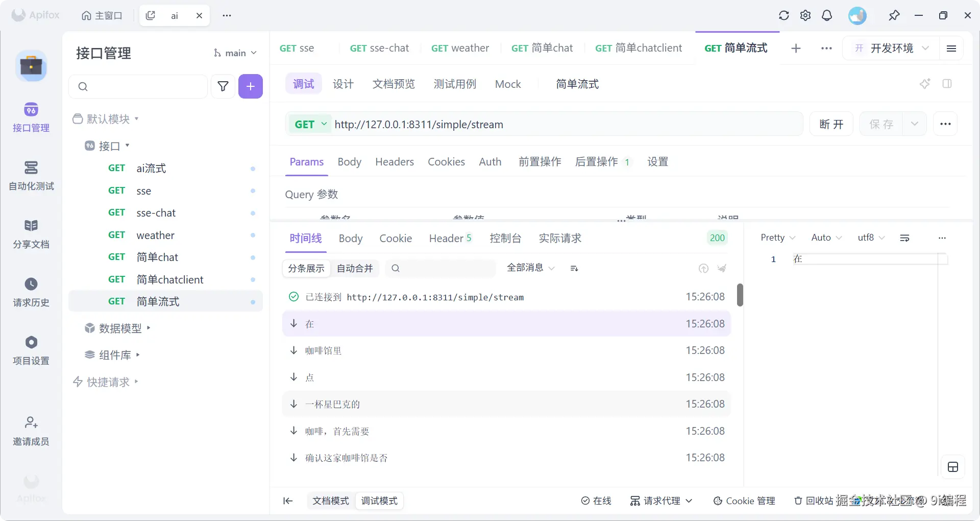Click the clear messages broom icon
Viewport: 980px width, 521px height.
tap(722, 268)
